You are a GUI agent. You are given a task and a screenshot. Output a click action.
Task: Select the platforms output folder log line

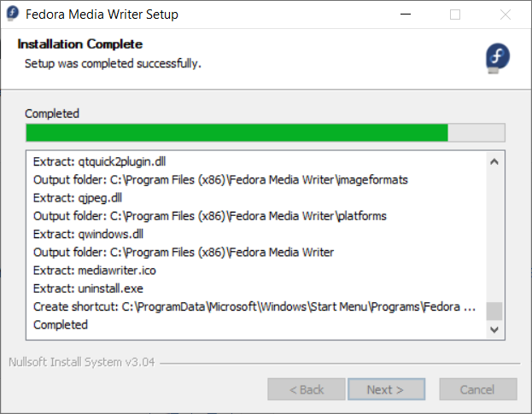(210, 216)
